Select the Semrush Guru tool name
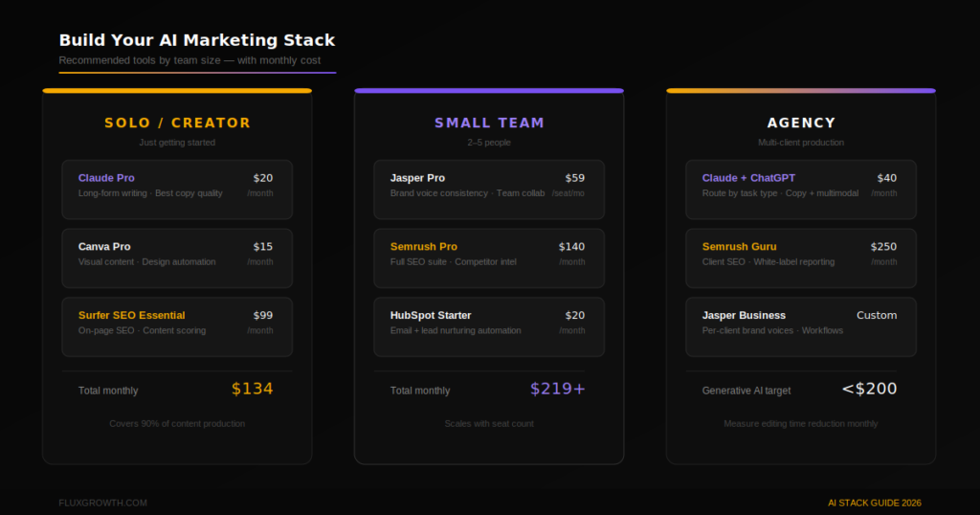Viewport: 980px width, 515px height. coord(740,247)
